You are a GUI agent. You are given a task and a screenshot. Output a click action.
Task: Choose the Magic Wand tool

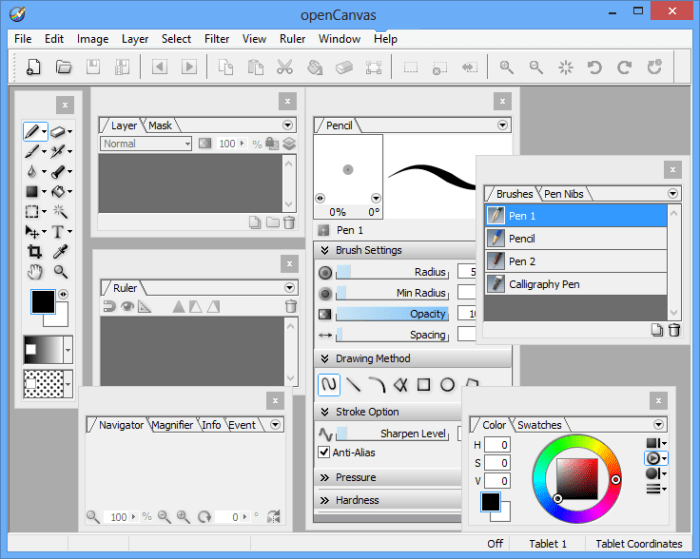click(x=60, y=212)
